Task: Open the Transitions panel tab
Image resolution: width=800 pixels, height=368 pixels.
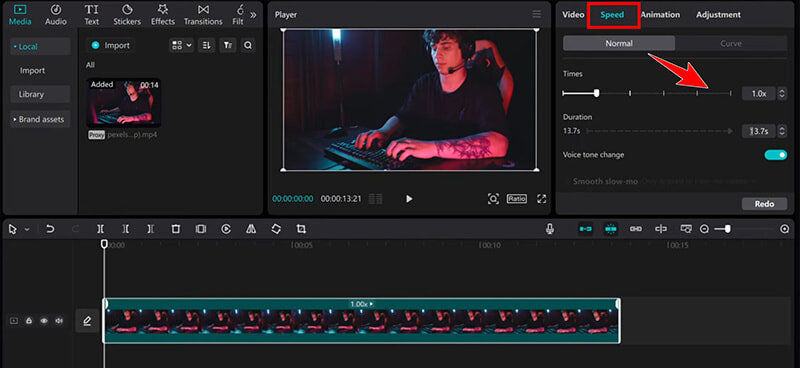Action: tap(203, 15)
